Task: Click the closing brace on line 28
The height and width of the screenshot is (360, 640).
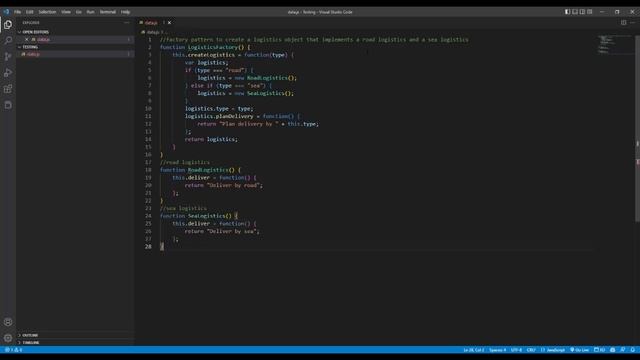Action: (x=162, y=247)
